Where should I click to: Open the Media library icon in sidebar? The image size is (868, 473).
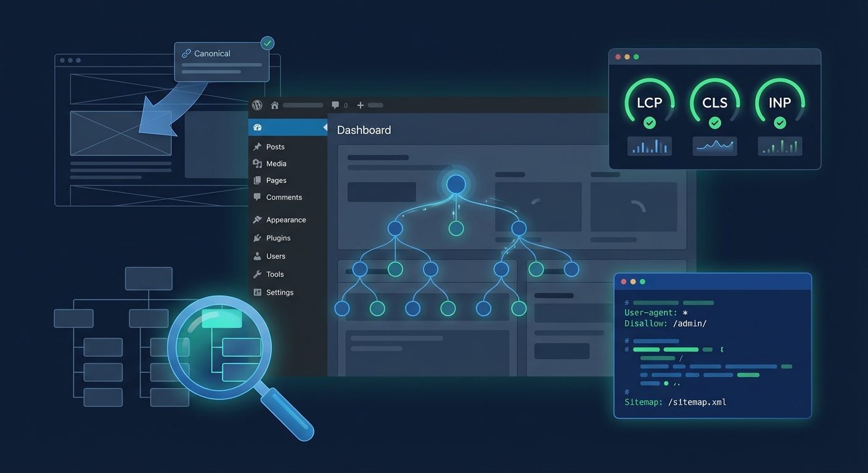pos(258,163)
